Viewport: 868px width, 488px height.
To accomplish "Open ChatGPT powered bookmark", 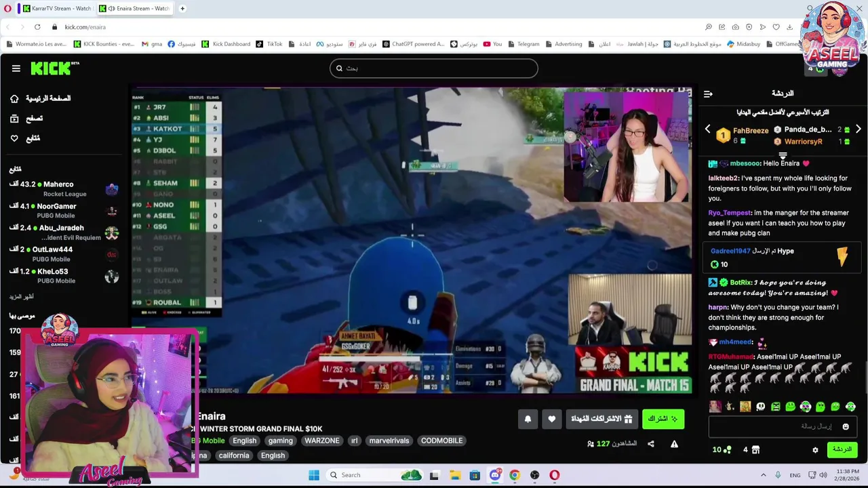I will pyautogui.click(x=413, y=44).
